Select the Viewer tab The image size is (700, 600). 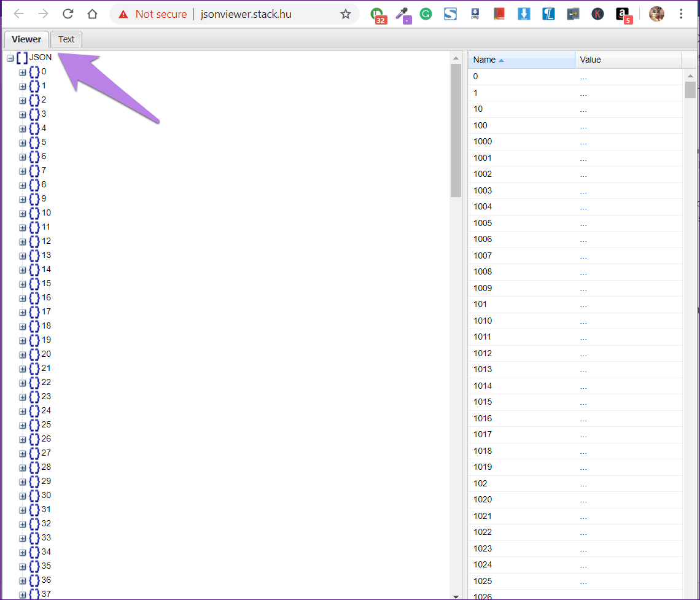(26, 39)
